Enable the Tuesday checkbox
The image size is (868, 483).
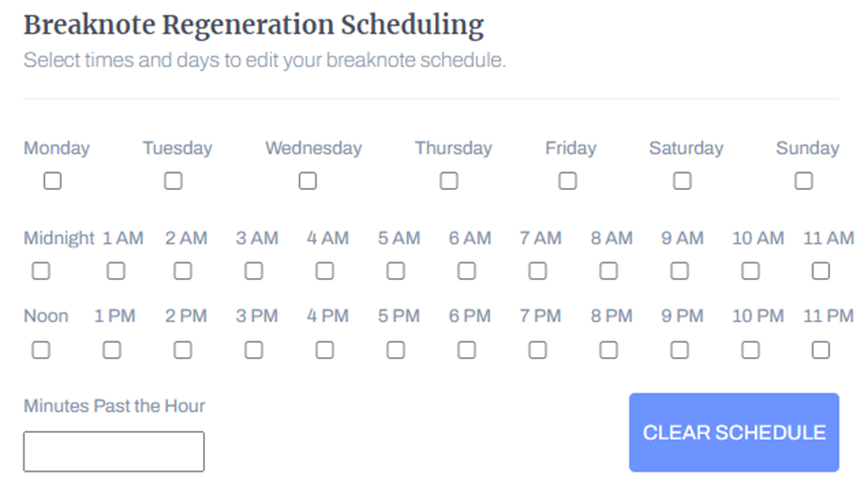click(173, 181)
